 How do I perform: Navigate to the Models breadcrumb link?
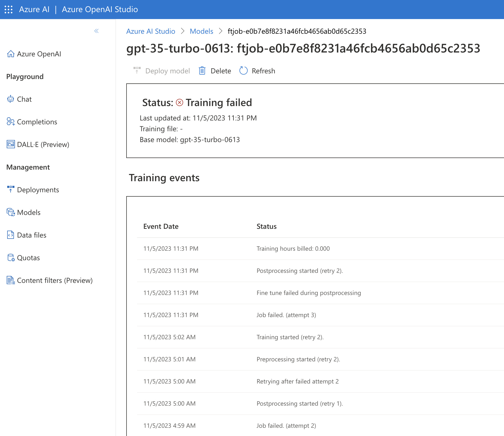click(x=201, y=31)
